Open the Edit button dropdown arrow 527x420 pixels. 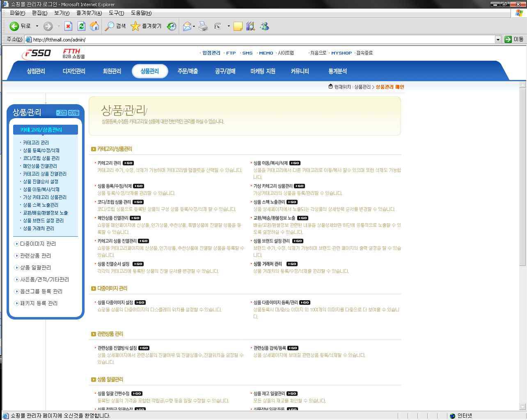click(x=229, y=26)
